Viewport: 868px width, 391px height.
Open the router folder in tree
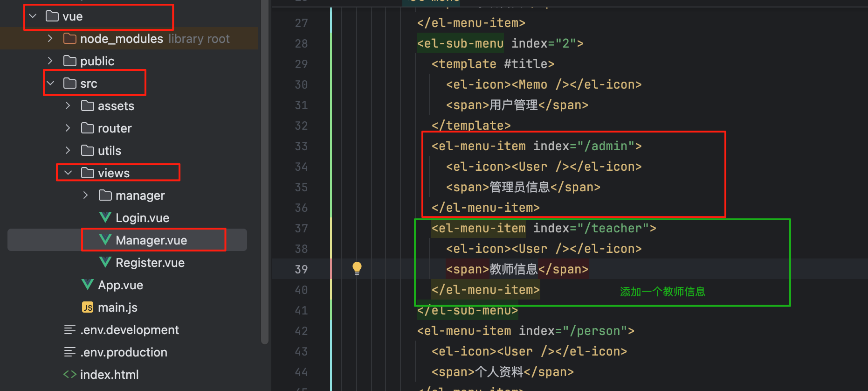click(114, 128)
